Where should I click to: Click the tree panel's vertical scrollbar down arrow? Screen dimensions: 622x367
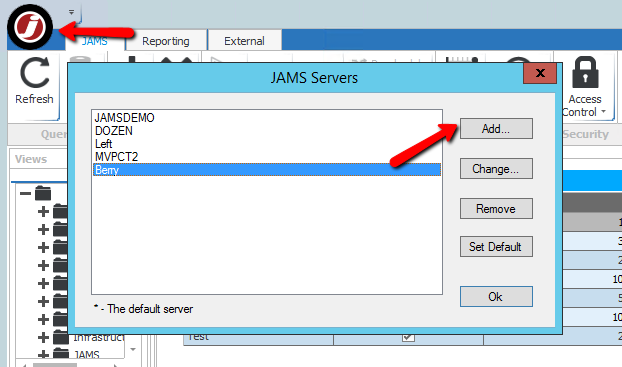click(x=133, y=350)
